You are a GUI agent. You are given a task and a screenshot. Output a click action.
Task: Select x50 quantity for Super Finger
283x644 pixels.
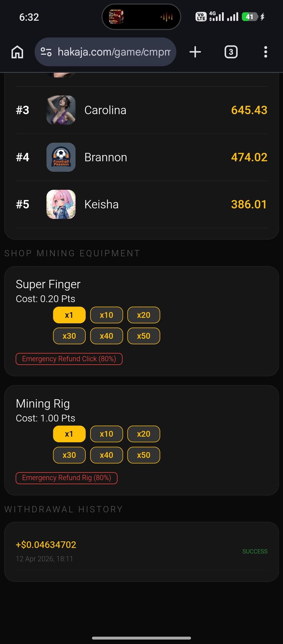click(144, 336)
